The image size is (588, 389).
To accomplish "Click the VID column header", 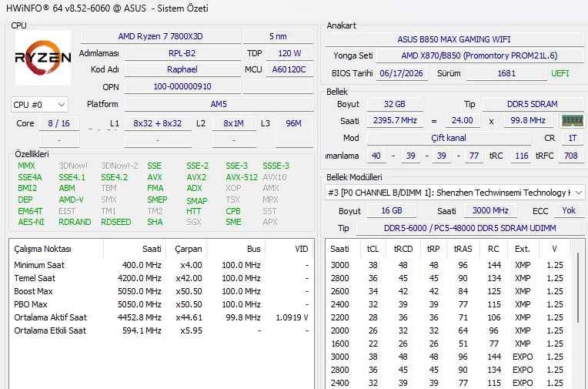I will [x=301, y=249].
